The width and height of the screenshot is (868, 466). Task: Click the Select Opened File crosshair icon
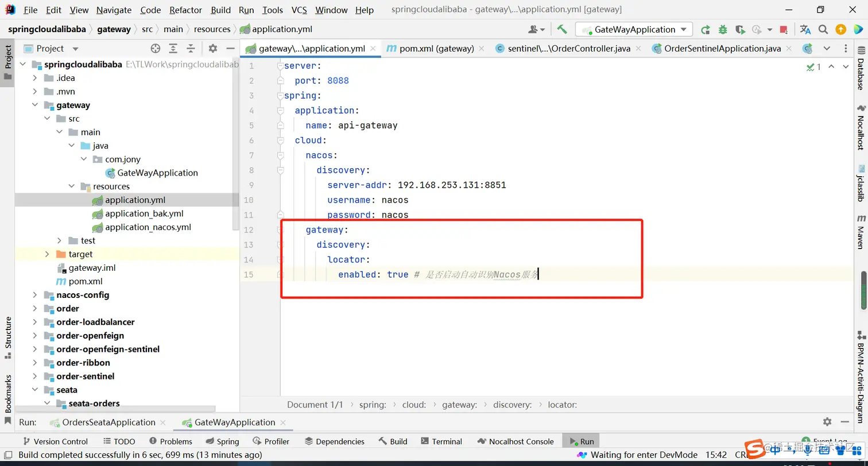point(155,49)
